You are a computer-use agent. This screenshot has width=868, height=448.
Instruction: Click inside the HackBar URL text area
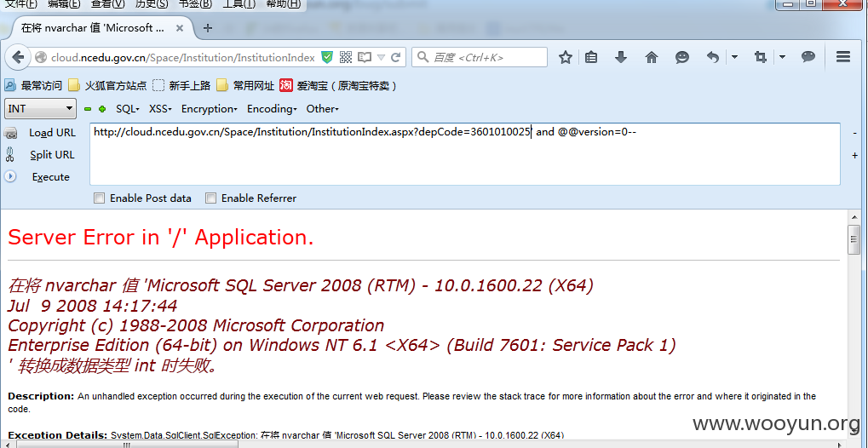click(464, 154)
